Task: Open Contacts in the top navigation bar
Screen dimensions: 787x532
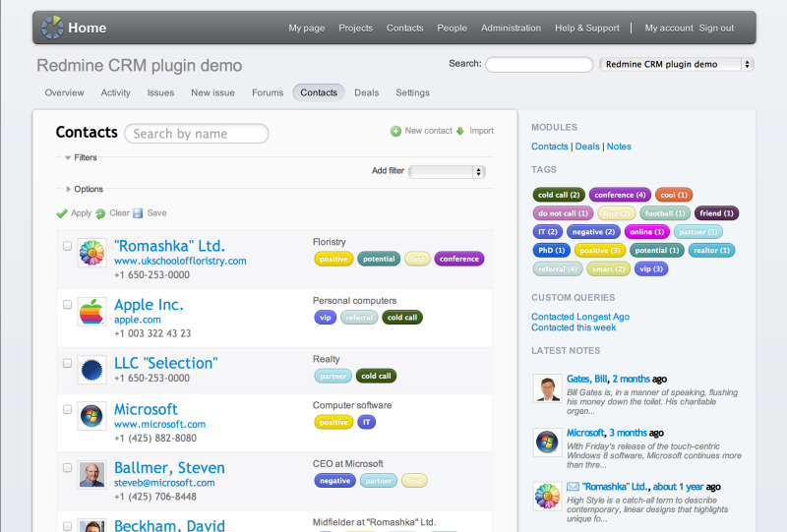Action: pyautogui.click(x=405, y=29)
